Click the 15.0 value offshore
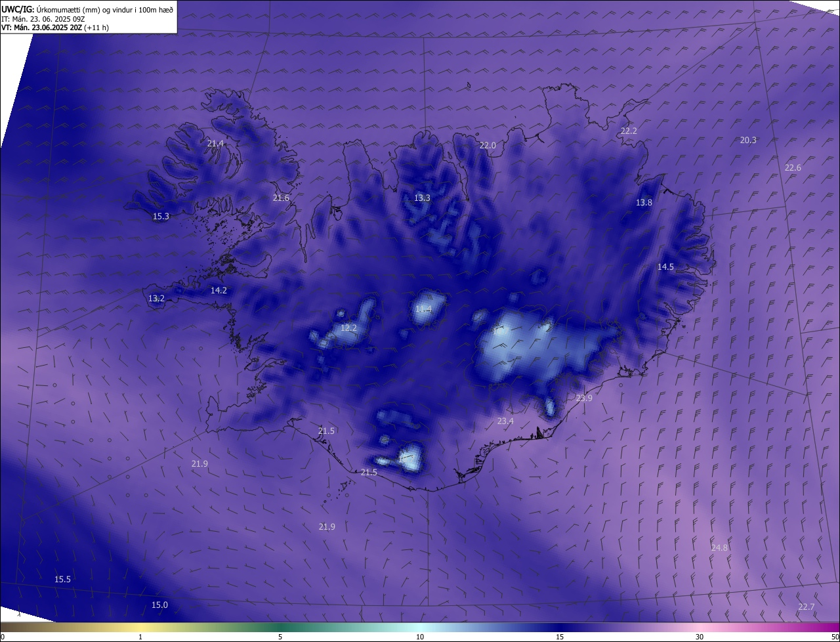The height and width of the screenshot is (642, 840). coord(159,605)
